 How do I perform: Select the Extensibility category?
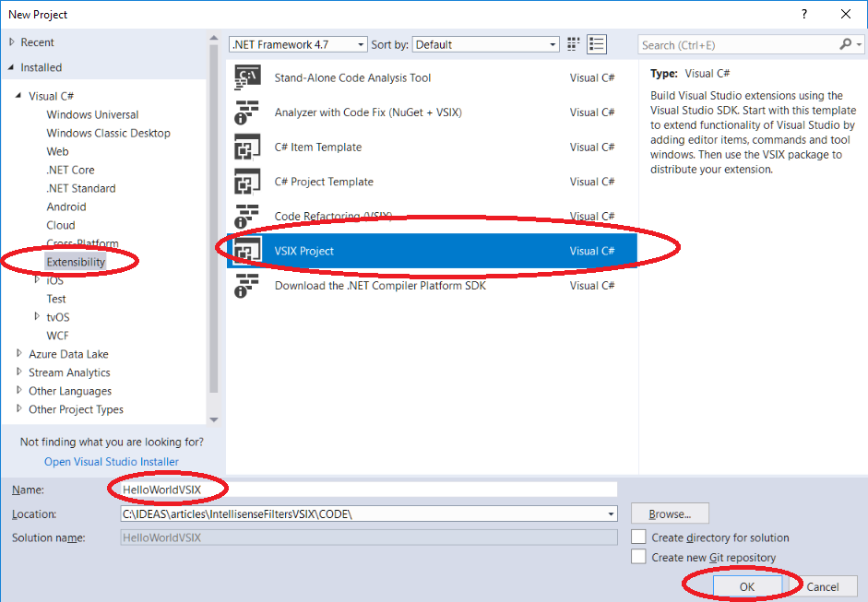pos(76,262)
